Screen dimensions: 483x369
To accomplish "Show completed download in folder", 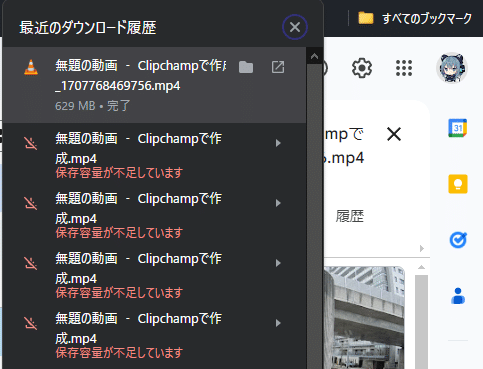I will (x=246, y=67).
